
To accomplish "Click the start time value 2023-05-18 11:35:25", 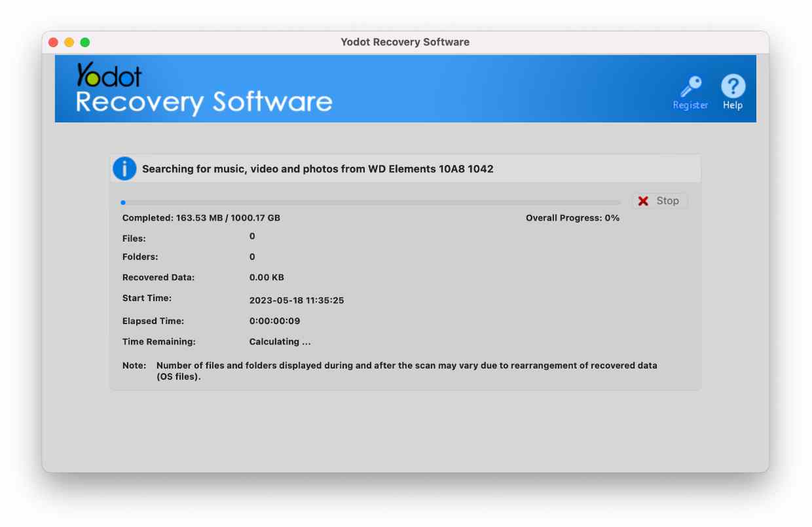I will pyautogui.click(x=297, y=301).
